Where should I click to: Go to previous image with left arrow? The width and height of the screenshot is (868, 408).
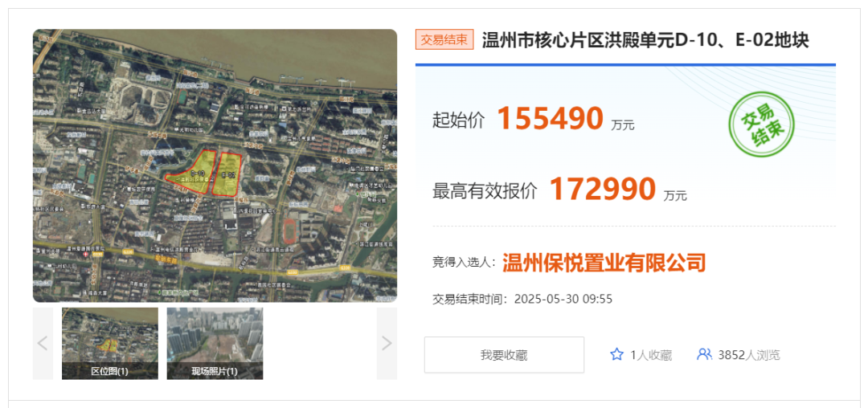tap(43, 343)
